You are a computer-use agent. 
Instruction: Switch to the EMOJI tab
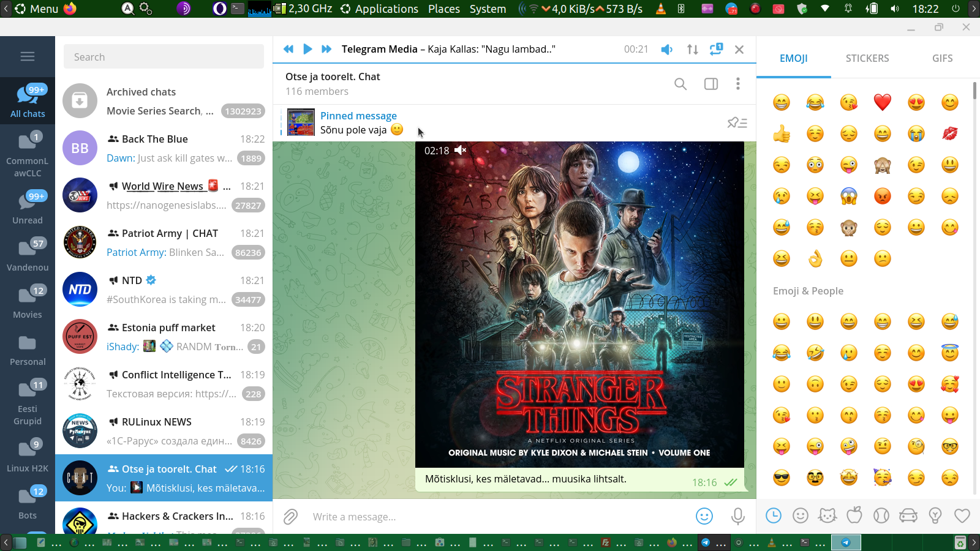click(794, 58)
